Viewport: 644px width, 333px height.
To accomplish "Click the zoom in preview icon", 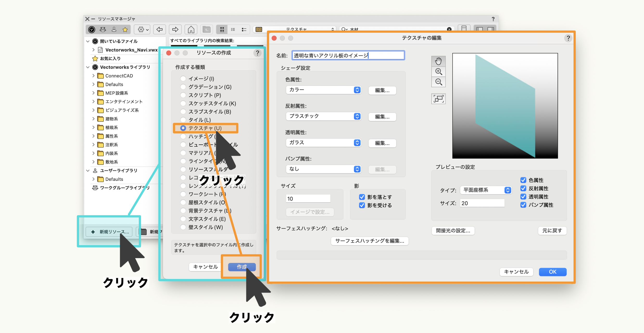I will [438, 72].
